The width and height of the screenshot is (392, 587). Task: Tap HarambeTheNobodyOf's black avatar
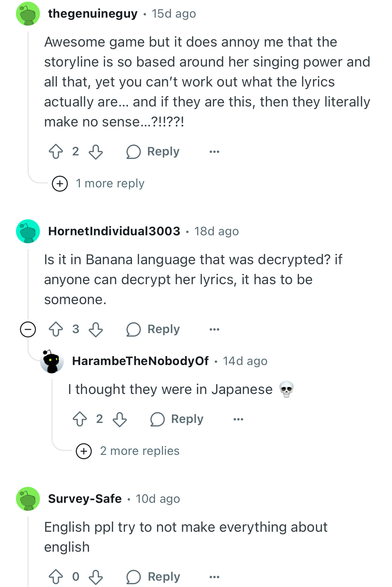pos(52,361)
